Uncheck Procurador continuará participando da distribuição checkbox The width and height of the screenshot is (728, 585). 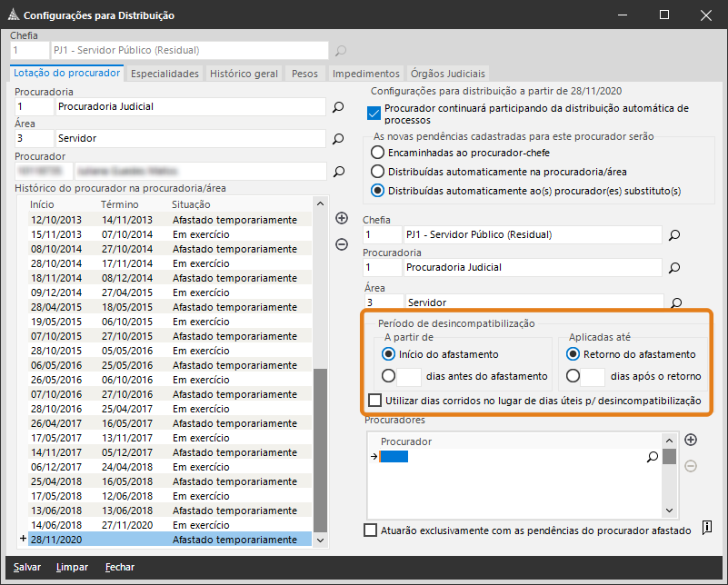click(x=374, y=114)
